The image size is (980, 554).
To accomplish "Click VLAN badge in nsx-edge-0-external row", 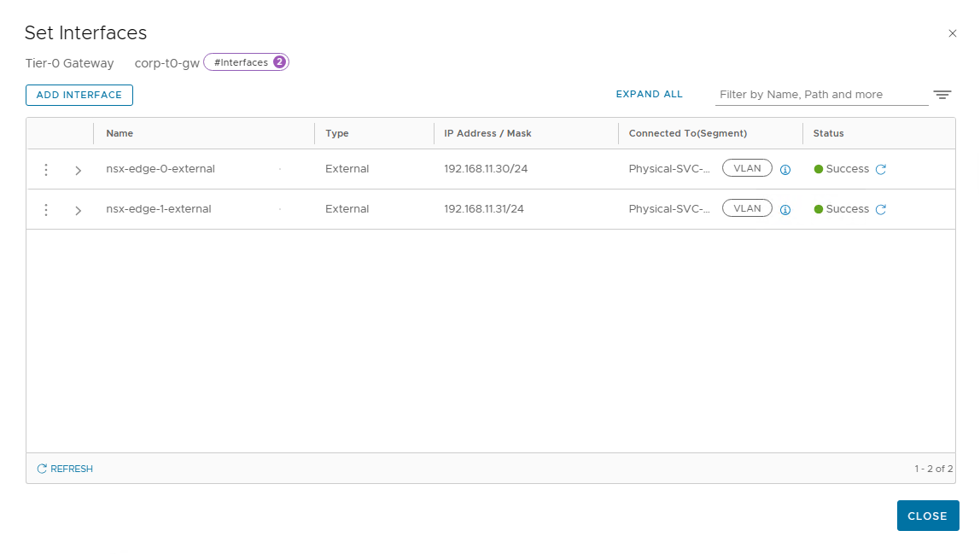I will 747,168.
